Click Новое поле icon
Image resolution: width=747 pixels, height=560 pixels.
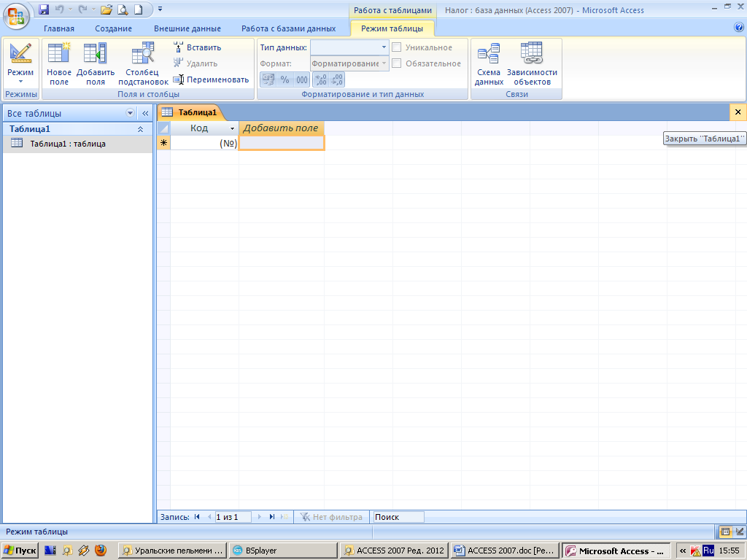pos(59,64)
